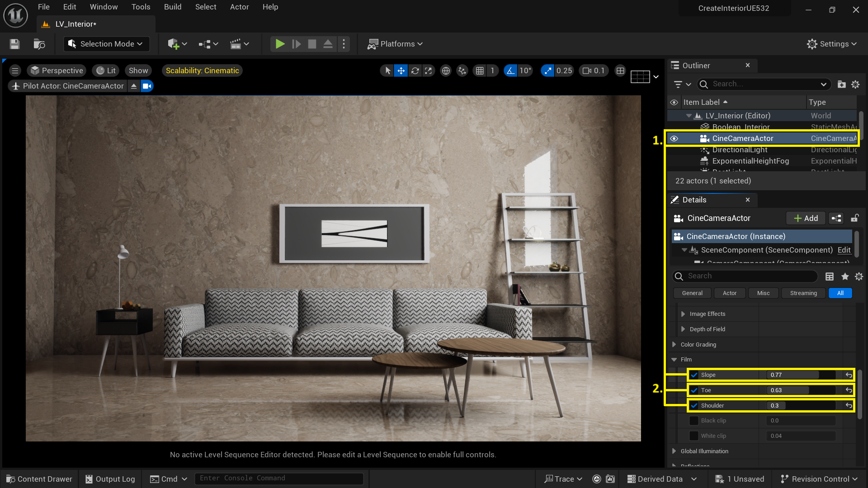Click the Edit link next to SceneComponent
The height and width of the screenshot is (488, 868).
click(844, 250)
